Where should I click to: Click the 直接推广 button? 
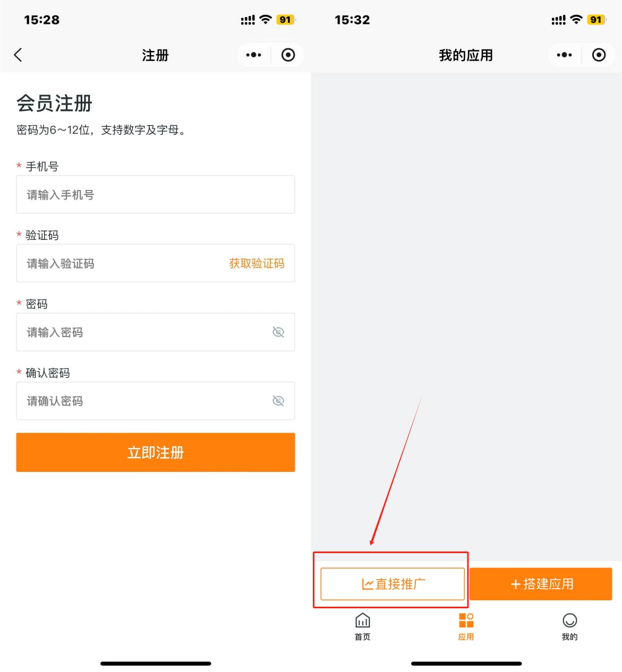tap(393, 584)
